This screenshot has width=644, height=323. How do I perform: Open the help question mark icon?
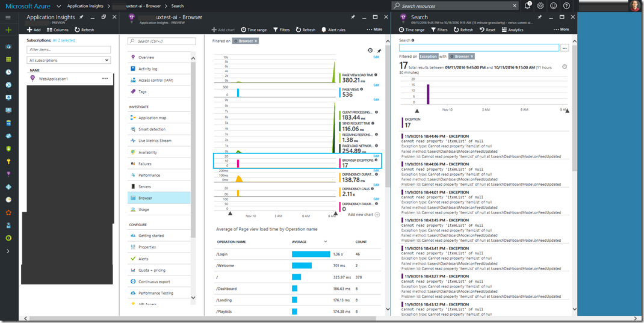tap(566, 5)
